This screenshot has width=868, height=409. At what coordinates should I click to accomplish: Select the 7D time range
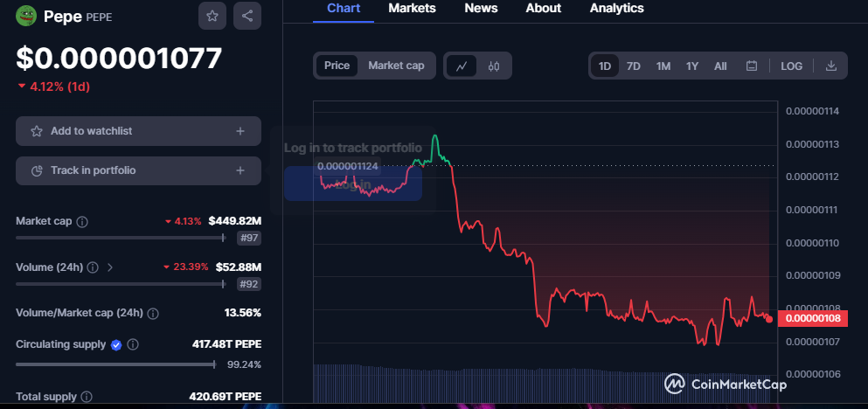(633, 66)
